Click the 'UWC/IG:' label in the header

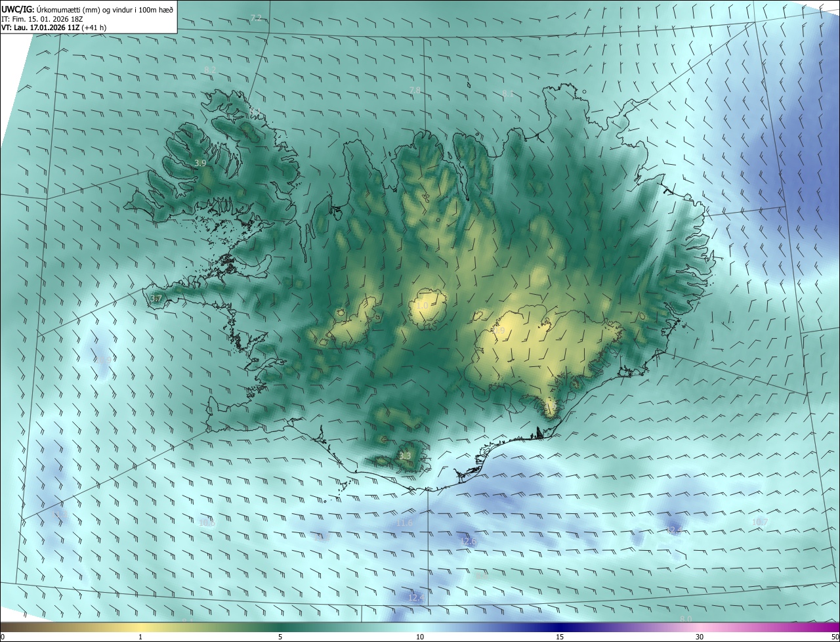pyautogui.click(x=18, y=9)
